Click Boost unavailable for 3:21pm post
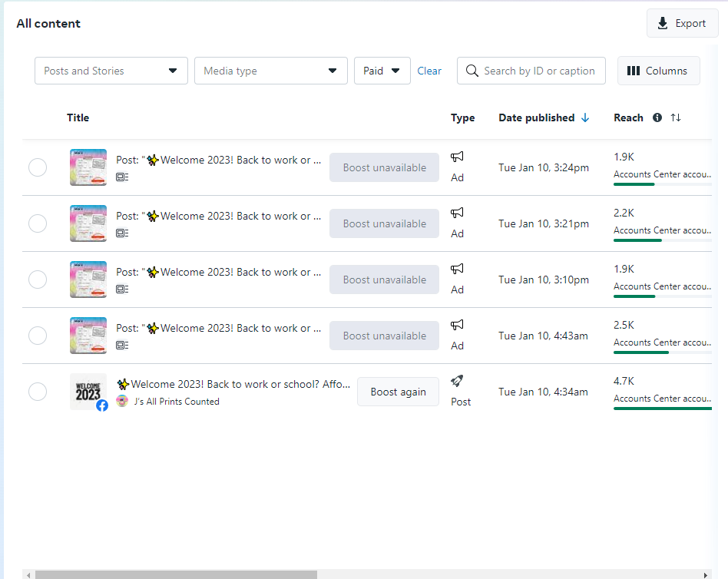The width and height of the screenshot is (728, 579). (x=385, y=223)
